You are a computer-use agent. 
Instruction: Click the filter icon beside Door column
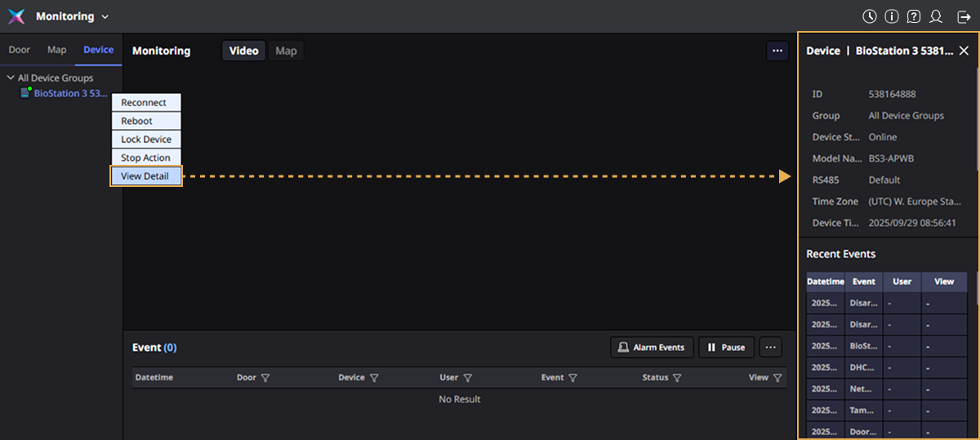[265, 378]
